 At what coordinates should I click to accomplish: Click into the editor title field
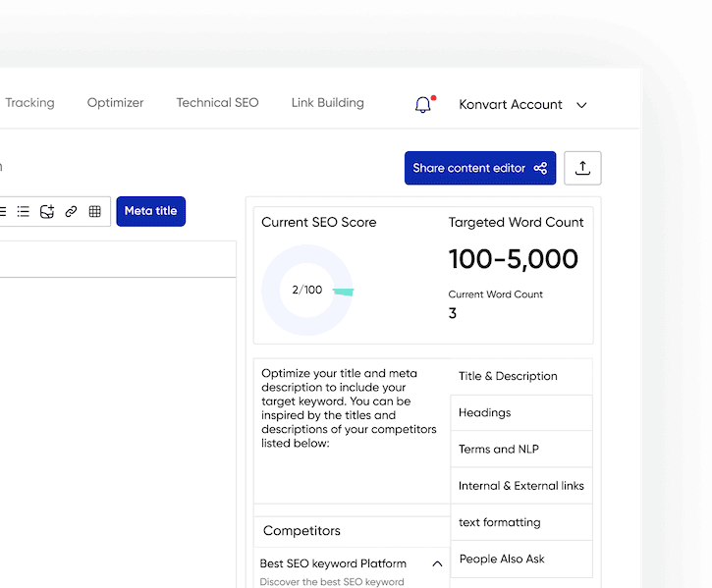click(x=118, y=259)
